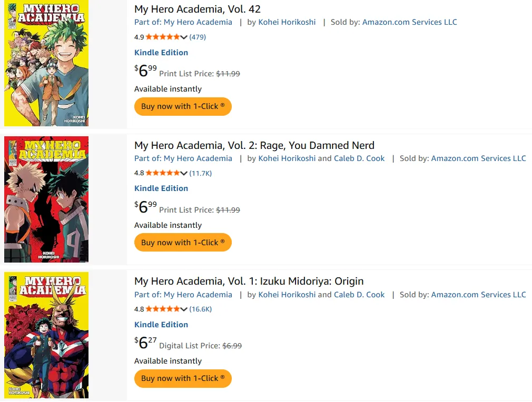Expand the Vol. 2 star rating chevron
Image resolution: width=532 pixels, height=402 pixels.
(184, 173)
